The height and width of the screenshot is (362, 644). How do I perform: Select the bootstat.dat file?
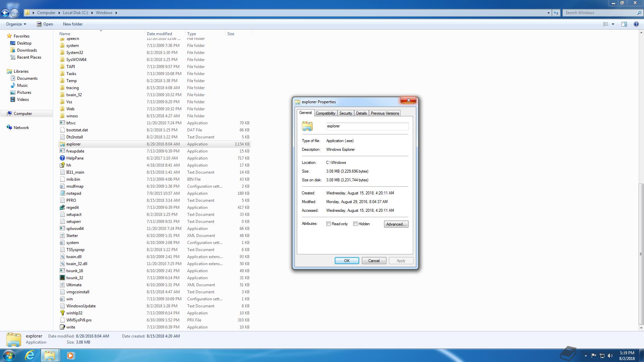pyautogui.click(x=154, y=130)
